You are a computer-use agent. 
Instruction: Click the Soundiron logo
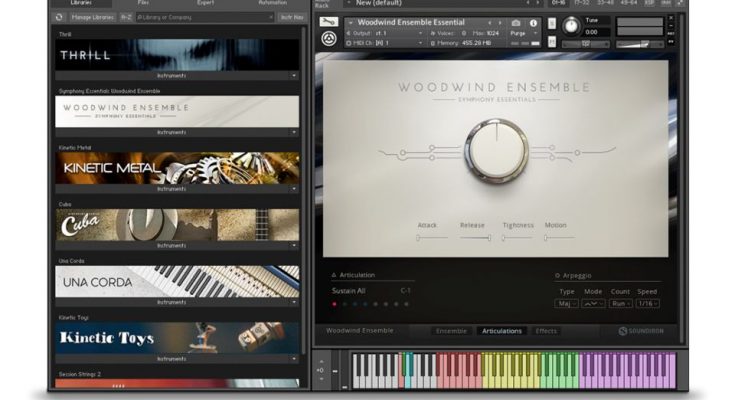click(x=640, y=331)
